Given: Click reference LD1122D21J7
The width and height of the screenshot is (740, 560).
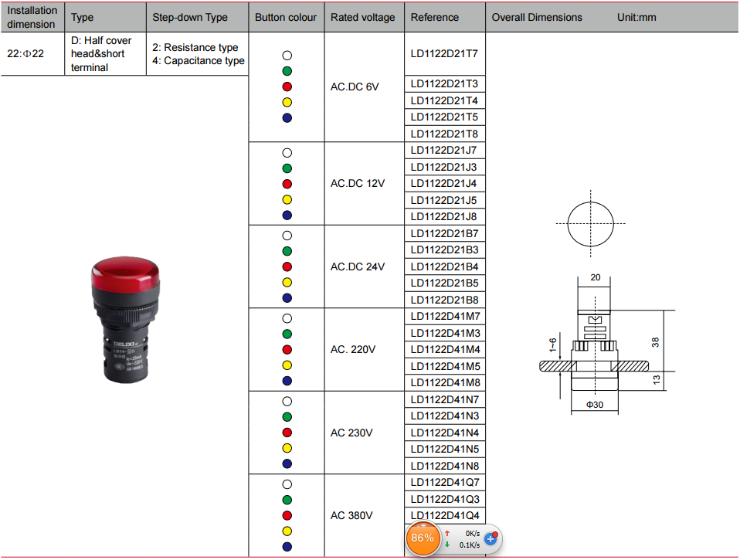Looking at the screenshot, I should coord(443,151).
